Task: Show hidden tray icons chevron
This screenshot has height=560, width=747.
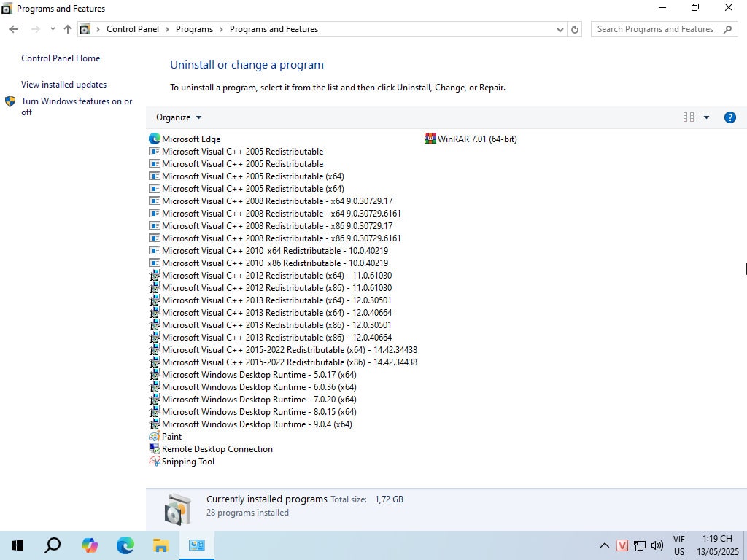Action: tap(604, 545)
